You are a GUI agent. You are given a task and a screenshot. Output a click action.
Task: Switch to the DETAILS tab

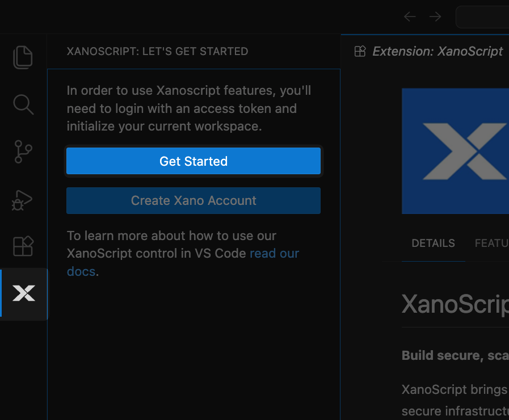(433, 243)
